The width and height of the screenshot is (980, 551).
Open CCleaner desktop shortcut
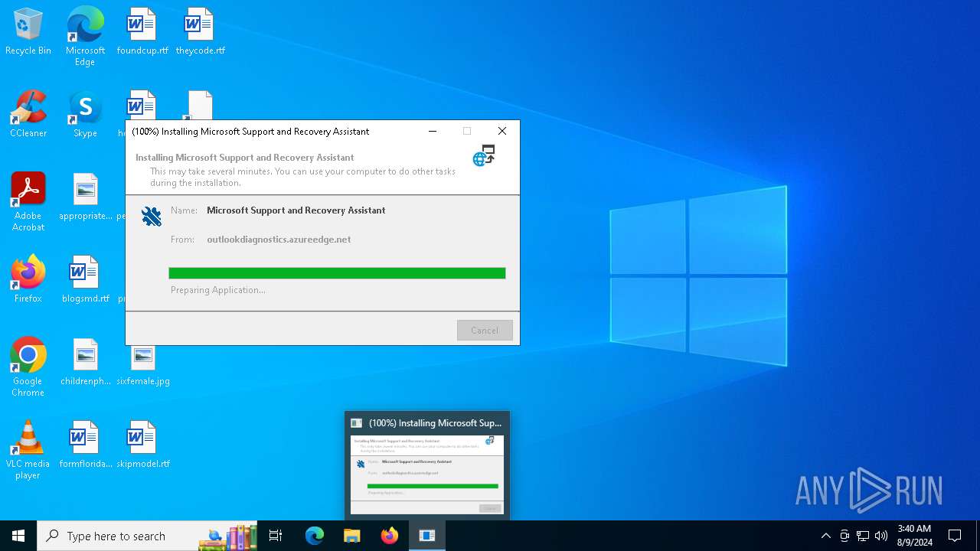28,114
